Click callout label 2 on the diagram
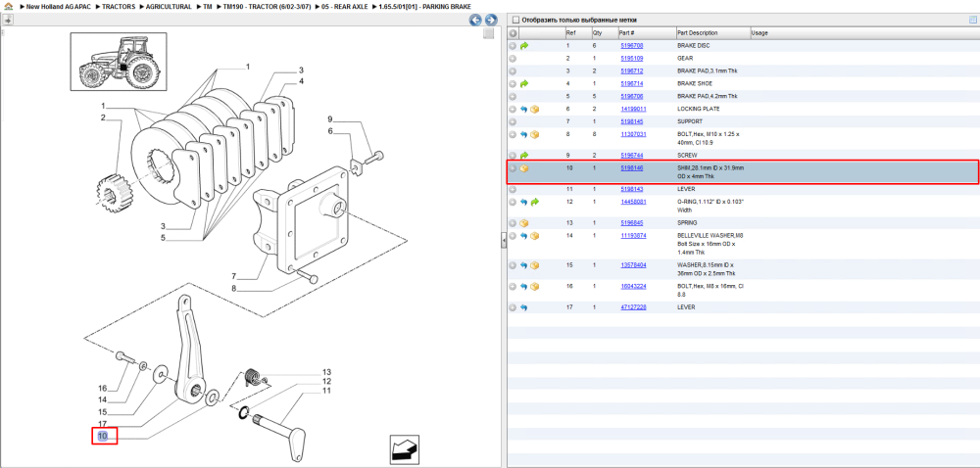The height and width of the screenshot is (468, 980). click(x=103, y=117)
